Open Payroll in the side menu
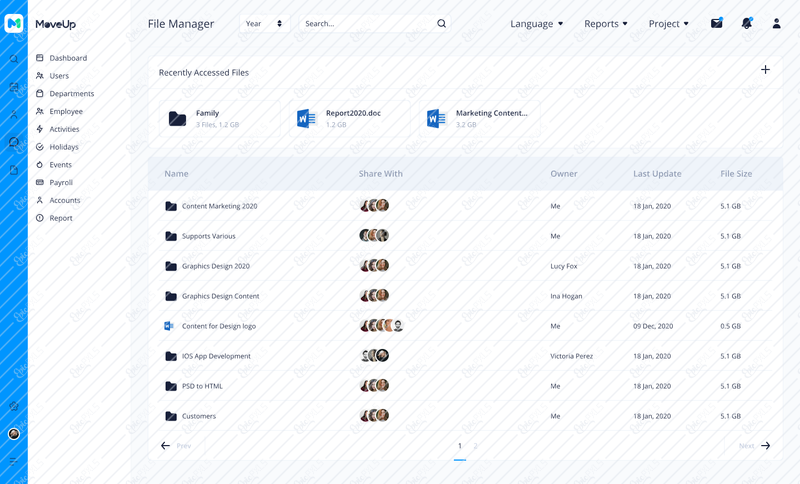The image size is (800, 484). click(54, 183)
